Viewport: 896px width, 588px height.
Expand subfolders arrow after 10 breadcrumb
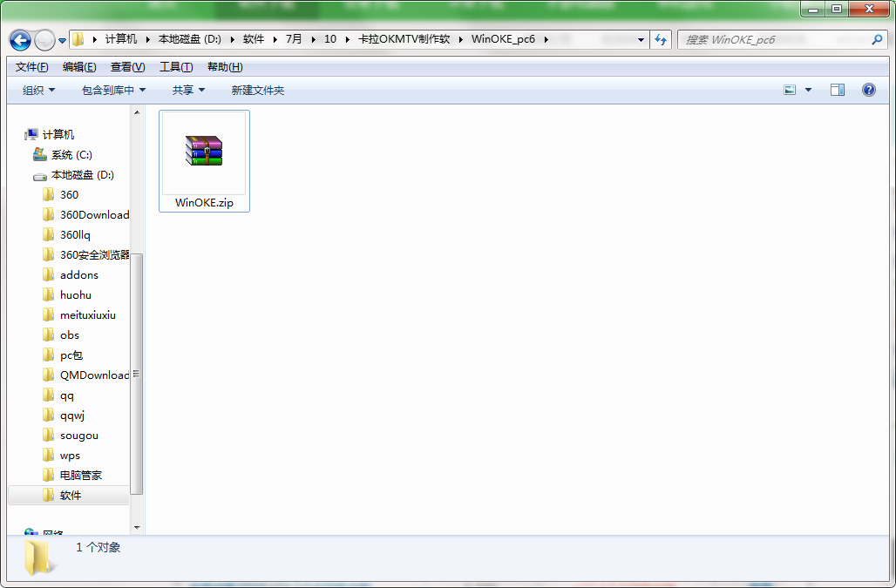347,39
